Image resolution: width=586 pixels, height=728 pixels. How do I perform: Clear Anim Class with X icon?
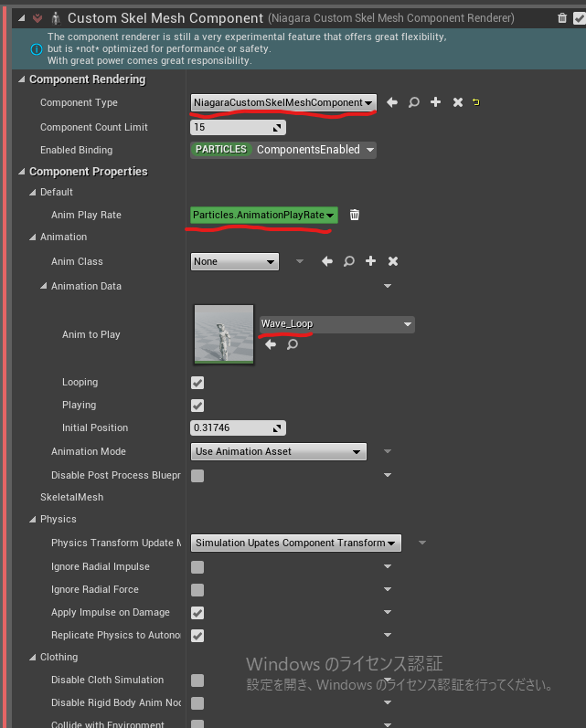pyautogui.click(x=393, y=261)
